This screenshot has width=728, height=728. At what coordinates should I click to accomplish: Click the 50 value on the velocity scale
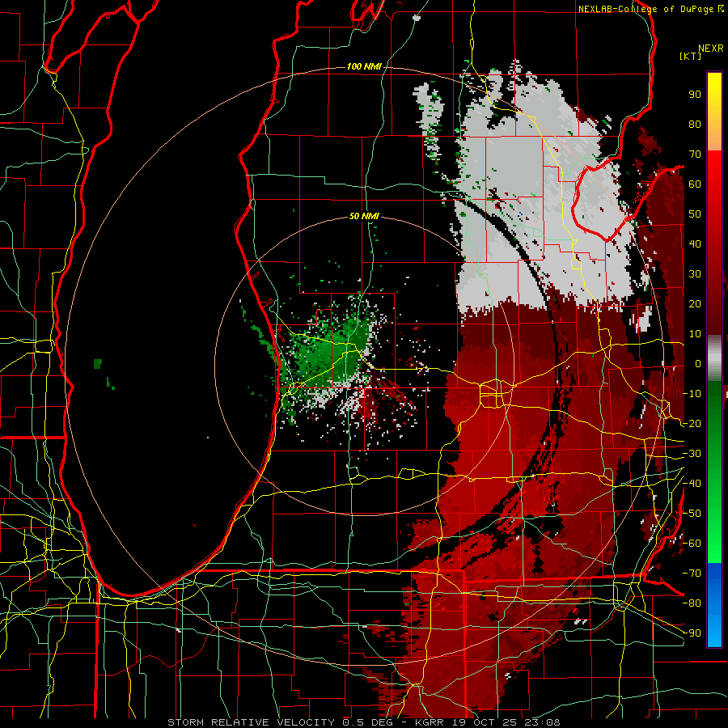(x=695, y=214)
